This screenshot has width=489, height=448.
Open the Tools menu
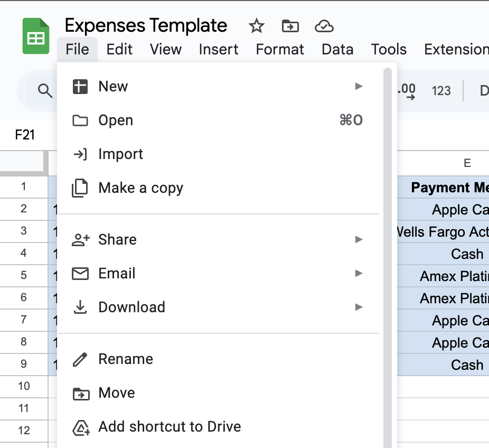click(x=389, y=49)
